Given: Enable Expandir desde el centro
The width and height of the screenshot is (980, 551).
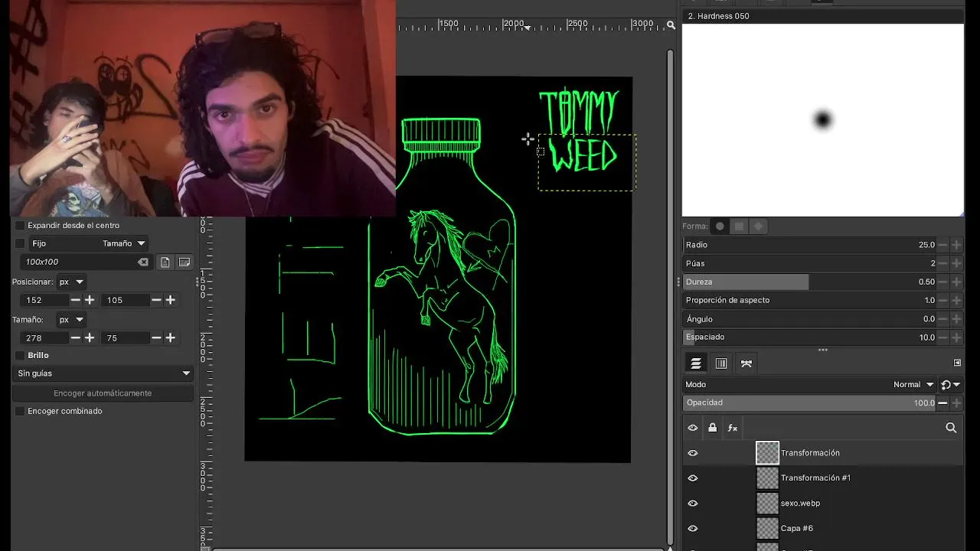Looking at the screenshot, I should tap(20, 226).
